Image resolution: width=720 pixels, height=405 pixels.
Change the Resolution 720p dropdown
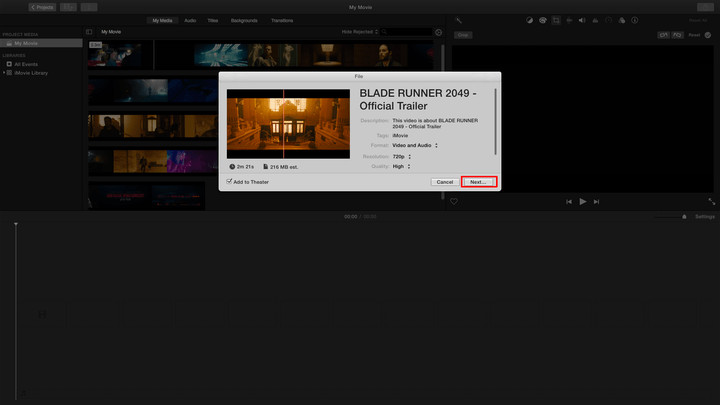(401, 156)
